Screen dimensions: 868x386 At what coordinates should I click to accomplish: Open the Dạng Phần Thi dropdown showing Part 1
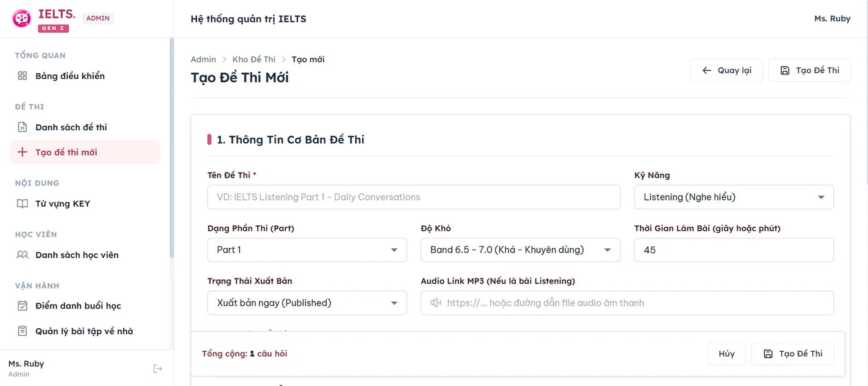[x=307, y=250]
